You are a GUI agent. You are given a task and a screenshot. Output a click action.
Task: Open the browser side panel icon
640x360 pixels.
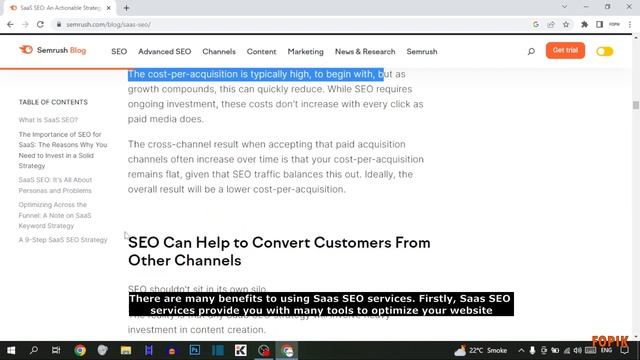tap(599, 24)
